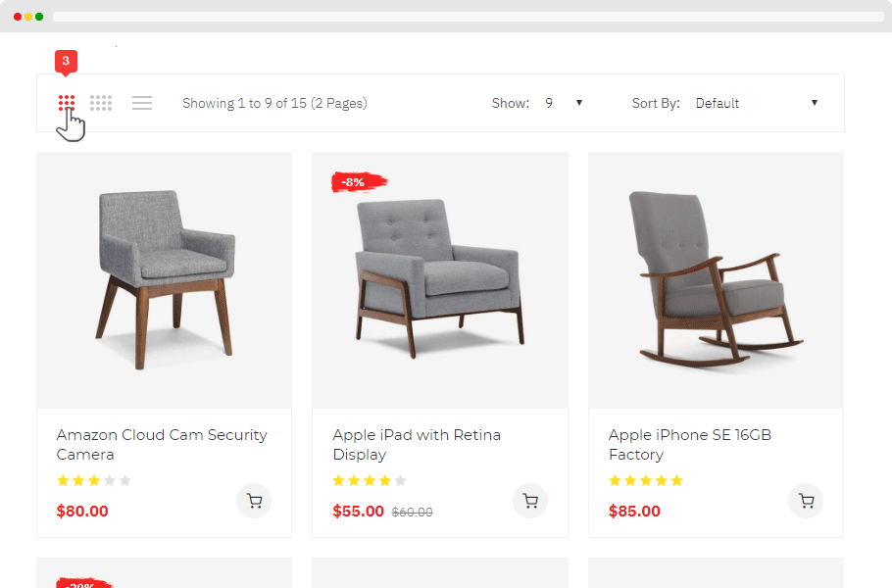Open the Amazon Cloud Cam Security Camera product page

(161, 445)
